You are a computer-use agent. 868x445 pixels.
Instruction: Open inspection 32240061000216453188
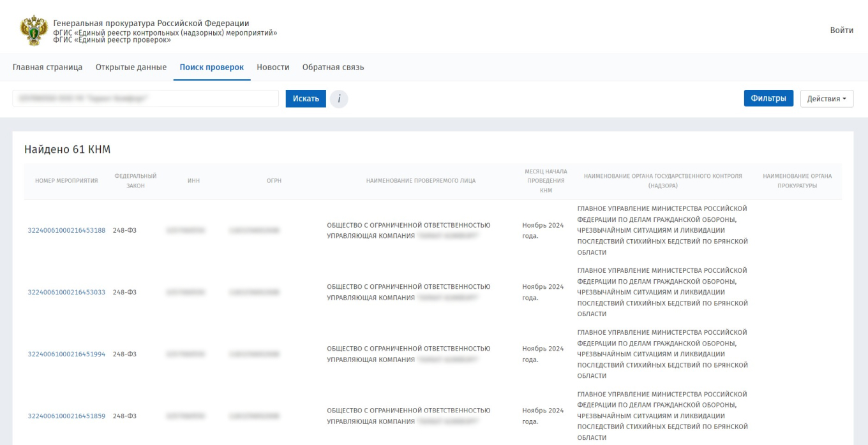pyautogui.click(x=66, y=230)
